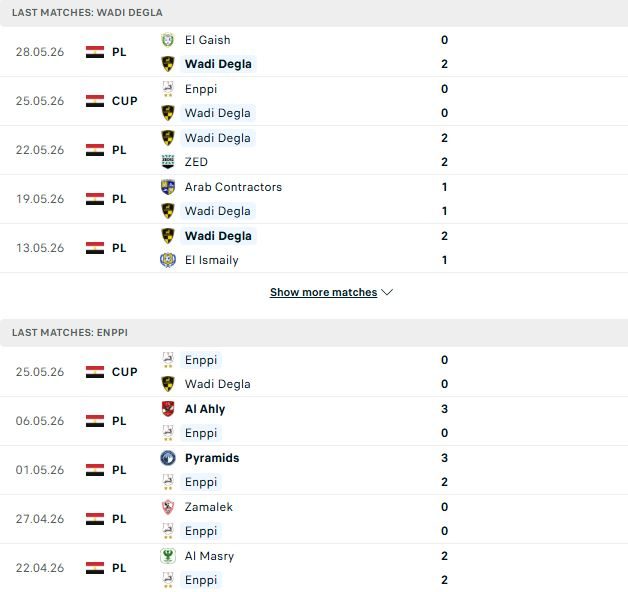Click the chevron next to Show more matches

coord(387,292)
